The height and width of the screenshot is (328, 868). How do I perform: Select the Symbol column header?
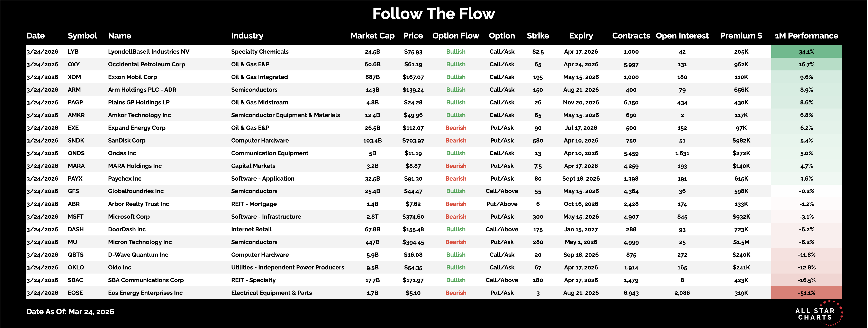pyautogui.click(x=82, y=36)
